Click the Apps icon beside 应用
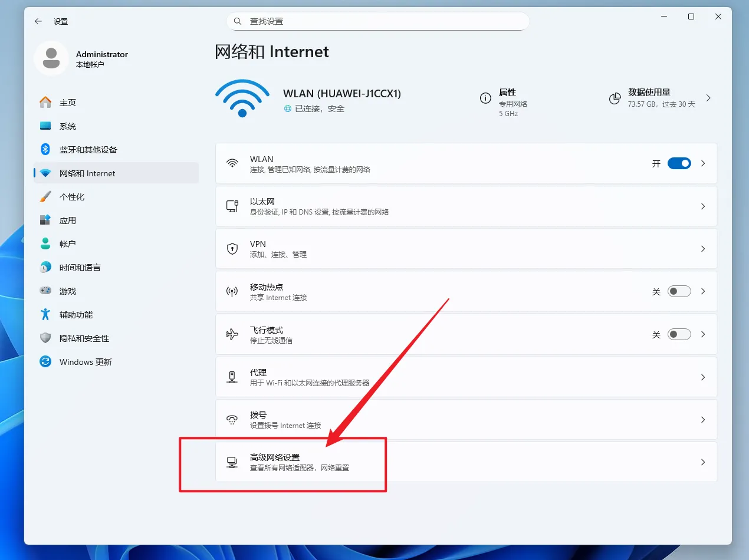The image size is (749, 560). (45, 220)
